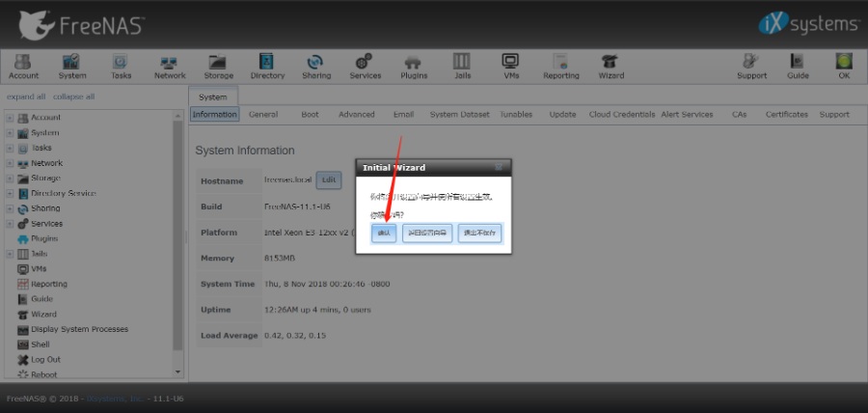Open the iXsystems, Inc. footer link
Viewport: 868px width, 413px height.
[116, 399]
